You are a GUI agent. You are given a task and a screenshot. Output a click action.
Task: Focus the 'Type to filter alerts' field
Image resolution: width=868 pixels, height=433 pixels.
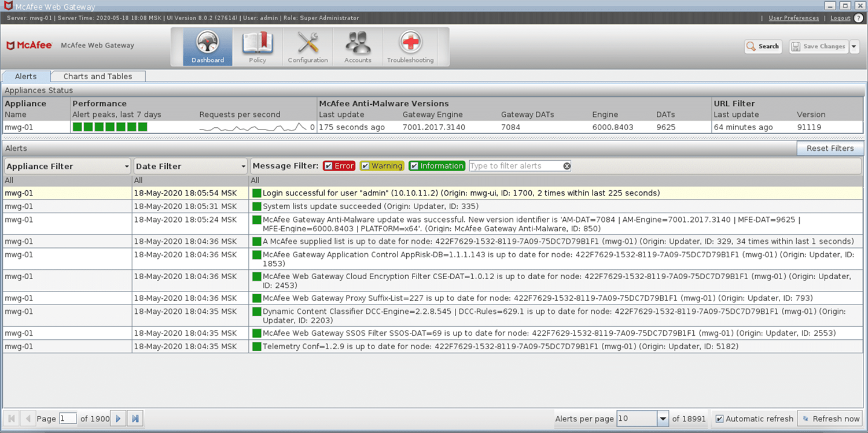[516, 166]
